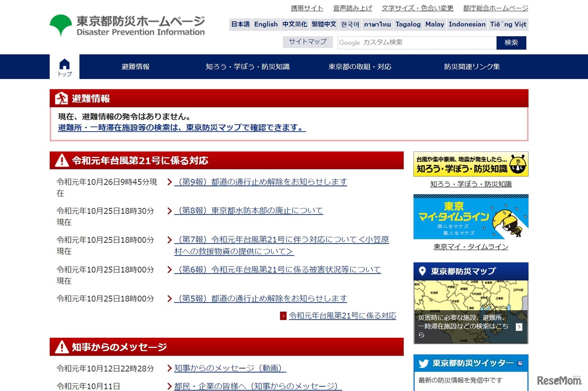Open the 音声読み上げ link
This screenshot has width=588, height=391.
353,8
